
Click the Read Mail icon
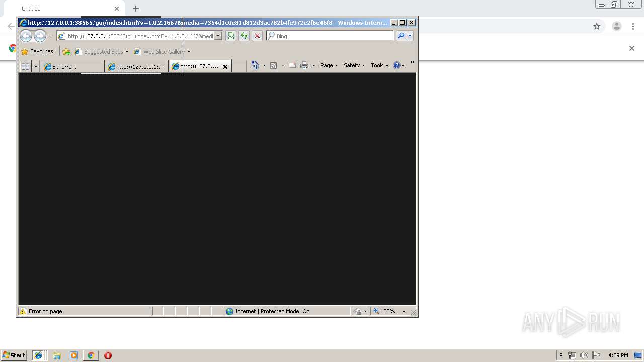(x=292, y=65)
